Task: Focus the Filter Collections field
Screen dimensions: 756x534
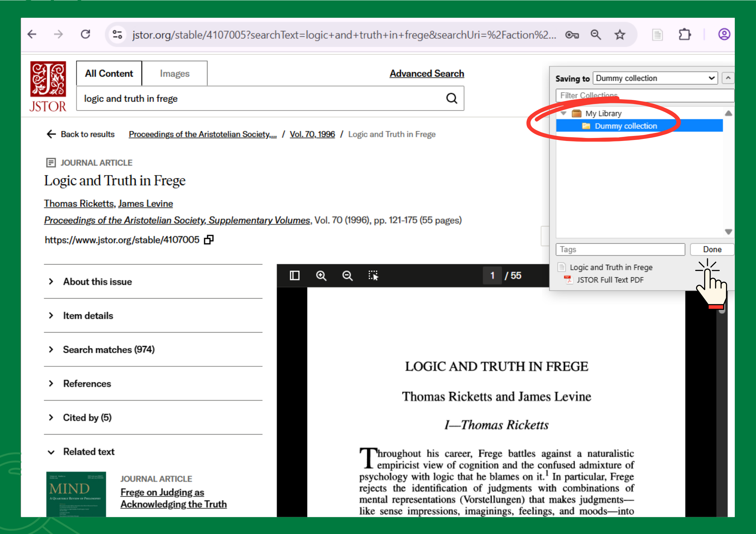Action: click(645, 96)
